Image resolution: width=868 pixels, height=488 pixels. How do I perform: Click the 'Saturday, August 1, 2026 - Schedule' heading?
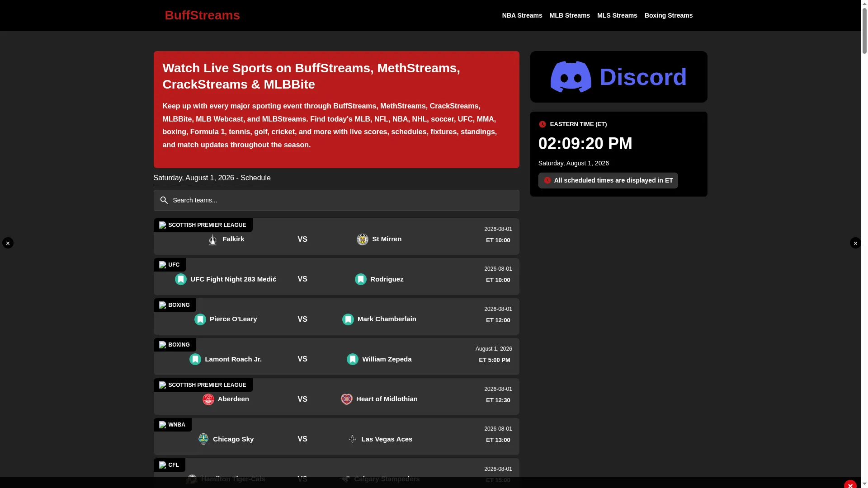pyautogui.click(x=212, y=178)
